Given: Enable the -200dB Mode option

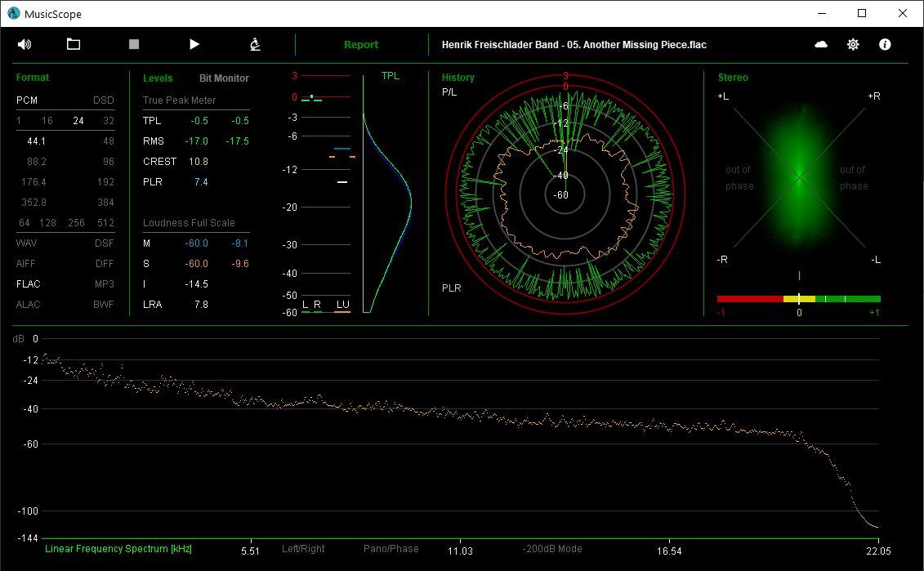Looking at the screenshot, I should pos(552,549).
